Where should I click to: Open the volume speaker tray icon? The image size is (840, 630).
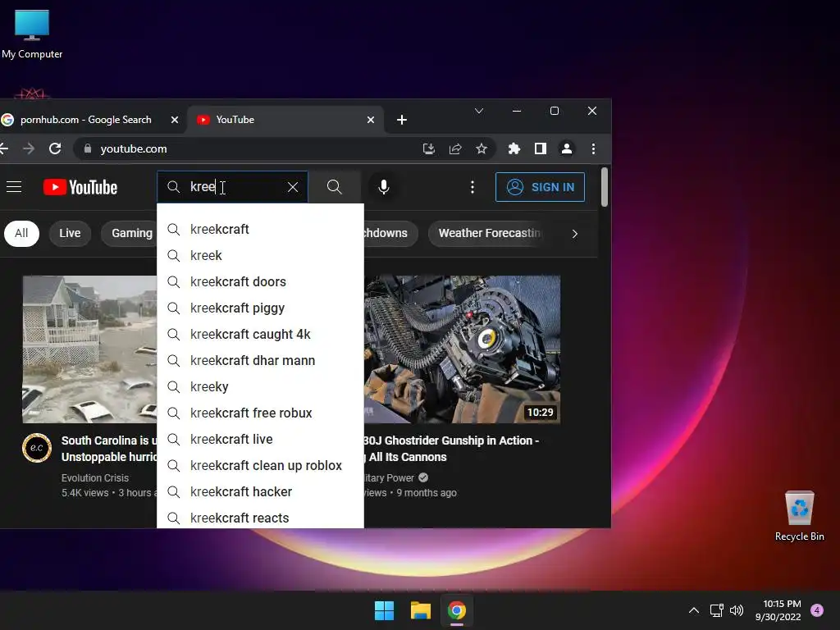point(737,610)
